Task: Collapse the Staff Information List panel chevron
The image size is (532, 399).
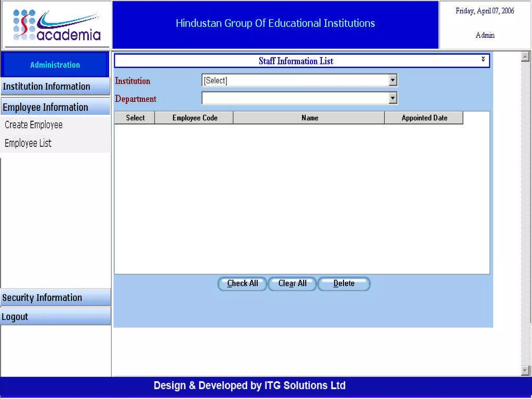Action: [x=483, y=59]
